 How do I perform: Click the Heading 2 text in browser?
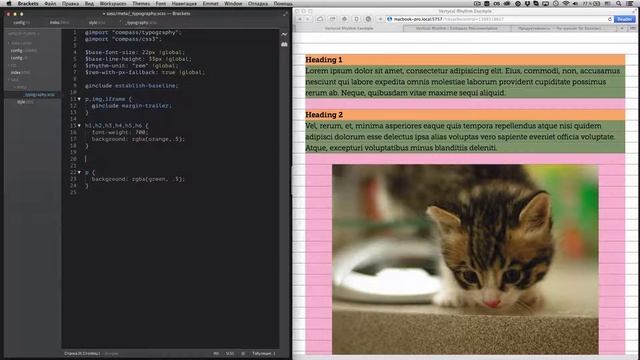click(324, 115)
